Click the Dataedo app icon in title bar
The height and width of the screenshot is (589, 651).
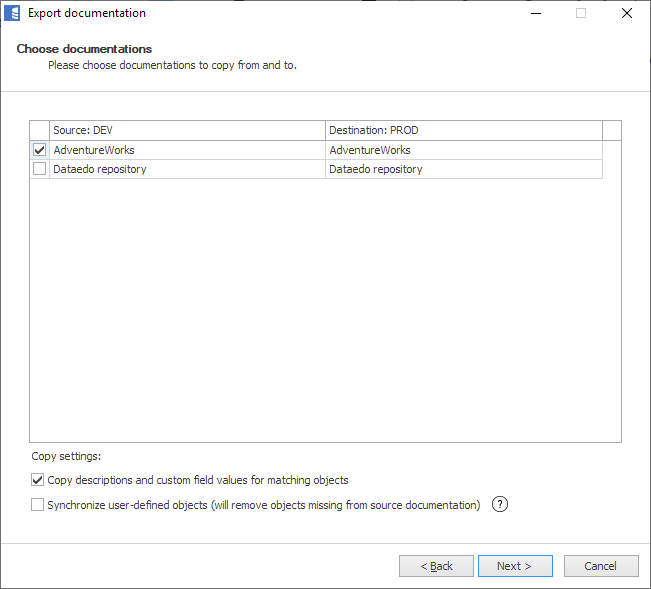pos(14,13)
